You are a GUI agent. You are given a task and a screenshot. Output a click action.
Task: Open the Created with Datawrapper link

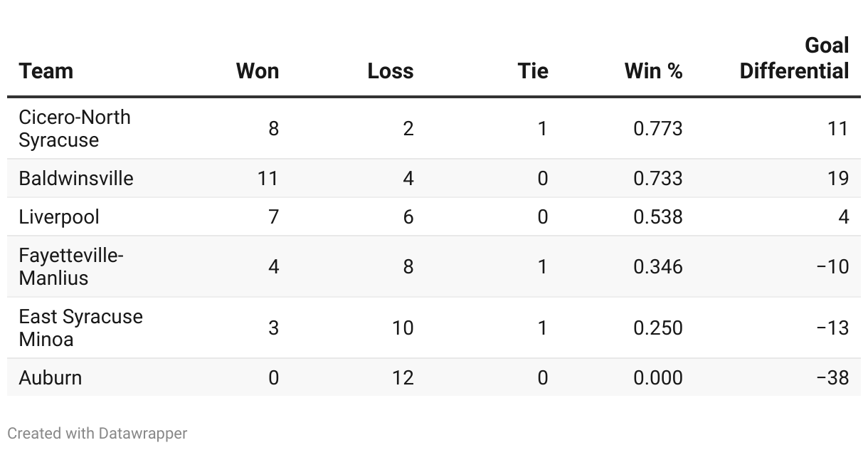click(x=97, y=433)
